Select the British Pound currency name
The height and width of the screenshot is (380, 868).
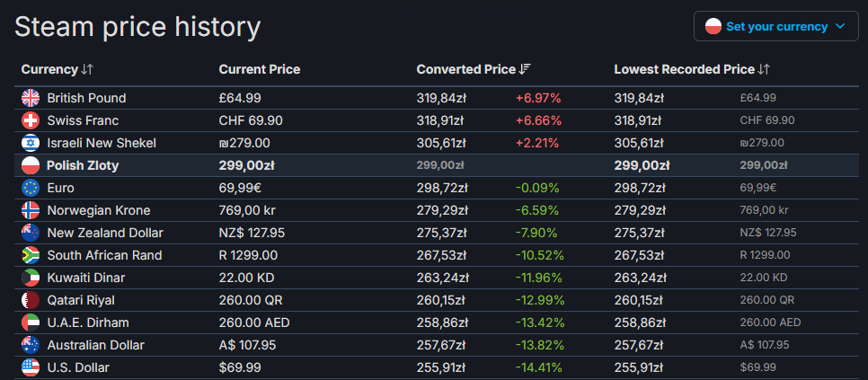[x=86, y=98]
